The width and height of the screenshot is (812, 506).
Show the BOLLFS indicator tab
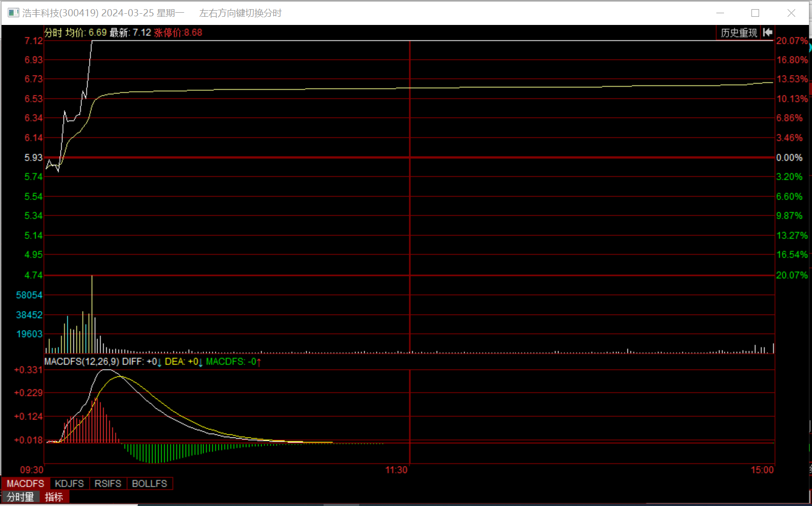click(x=149, y=484)
